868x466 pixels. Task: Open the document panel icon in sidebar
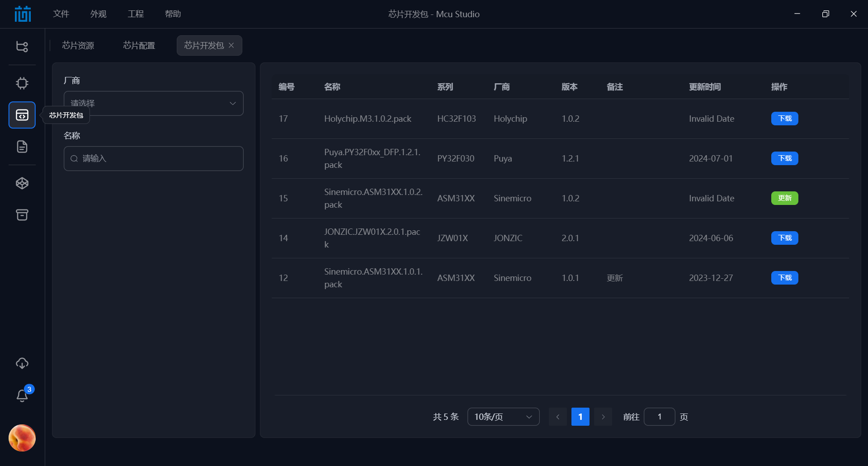[x=22, y=147]
